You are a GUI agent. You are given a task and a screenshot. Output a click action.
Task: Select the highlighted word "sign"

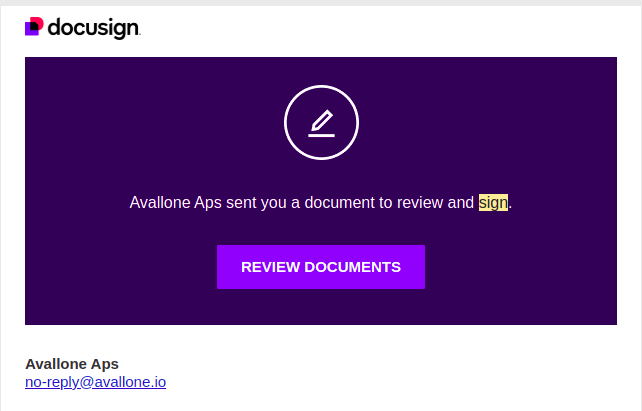click(x=493, y=203)
